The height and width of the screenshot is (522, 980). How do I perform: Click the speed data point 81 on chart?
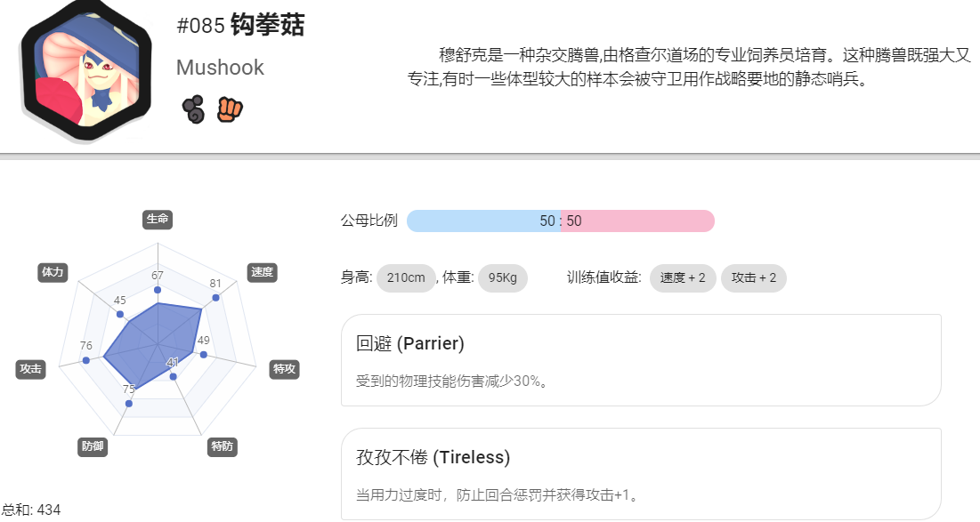click(215, 298)
